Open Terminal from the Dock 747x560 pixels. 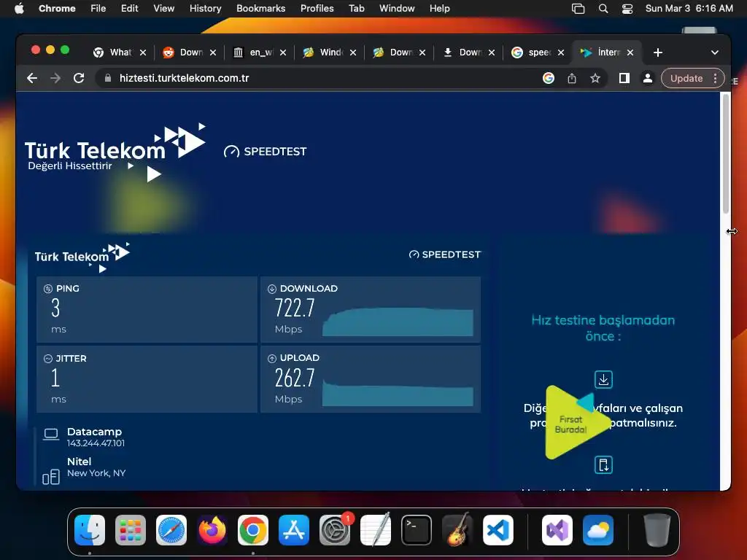click(417, 530)
